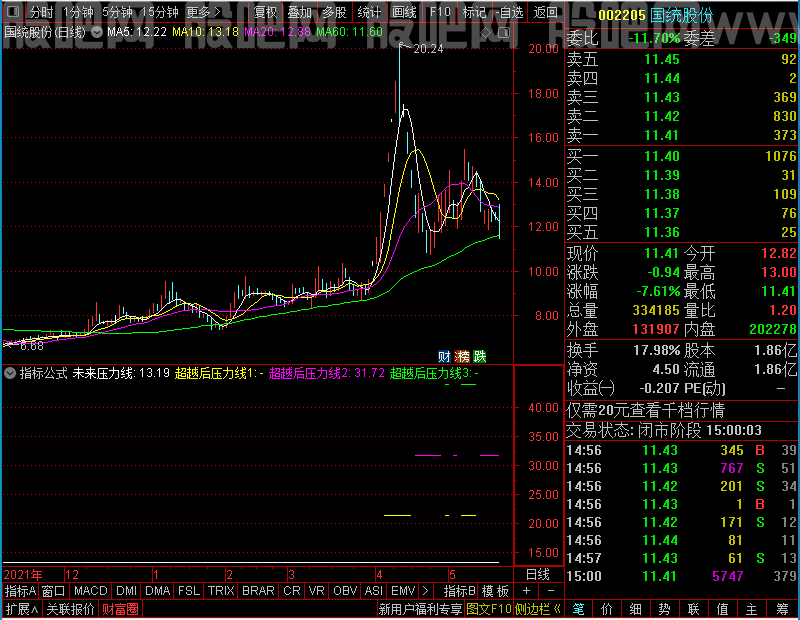Expand 更多 period options
This screenshot has width=800, height=620.
point(203,12)
